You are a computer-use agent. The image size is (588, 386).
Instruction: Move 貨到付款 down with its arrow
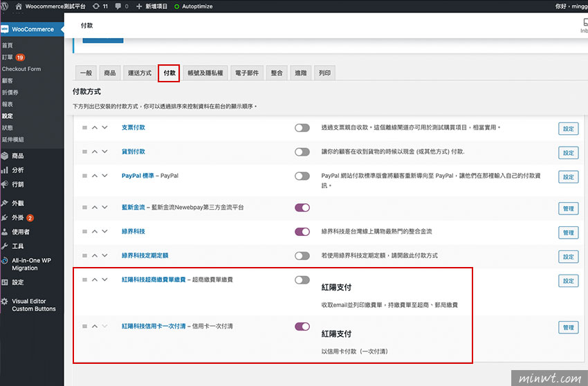click(104, 151)
